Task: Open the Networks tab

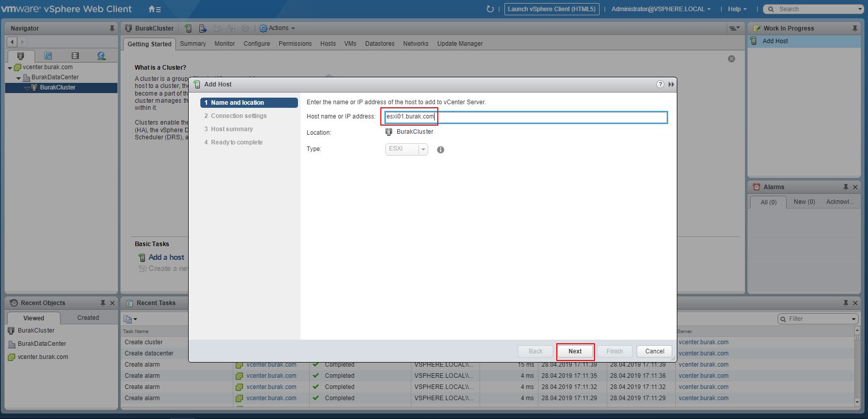Action: click(416, 44)
